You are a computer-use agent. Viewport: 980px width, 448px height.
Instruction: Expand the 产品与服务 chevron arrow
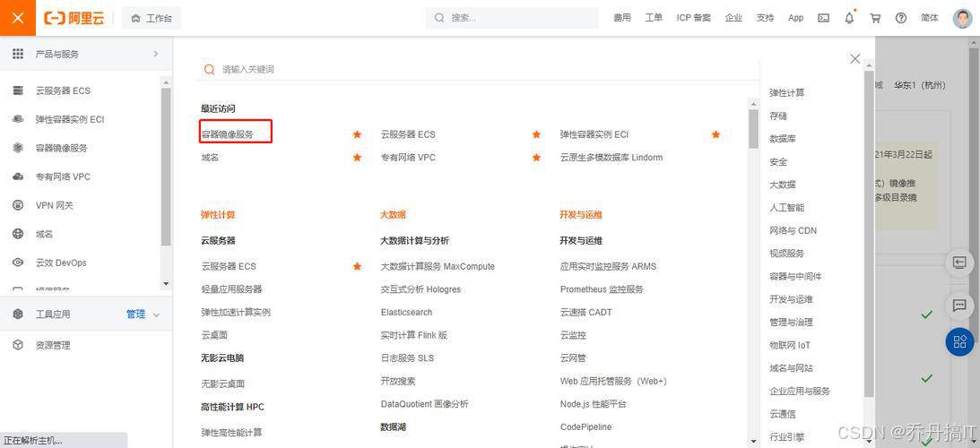tap(156, 54)
